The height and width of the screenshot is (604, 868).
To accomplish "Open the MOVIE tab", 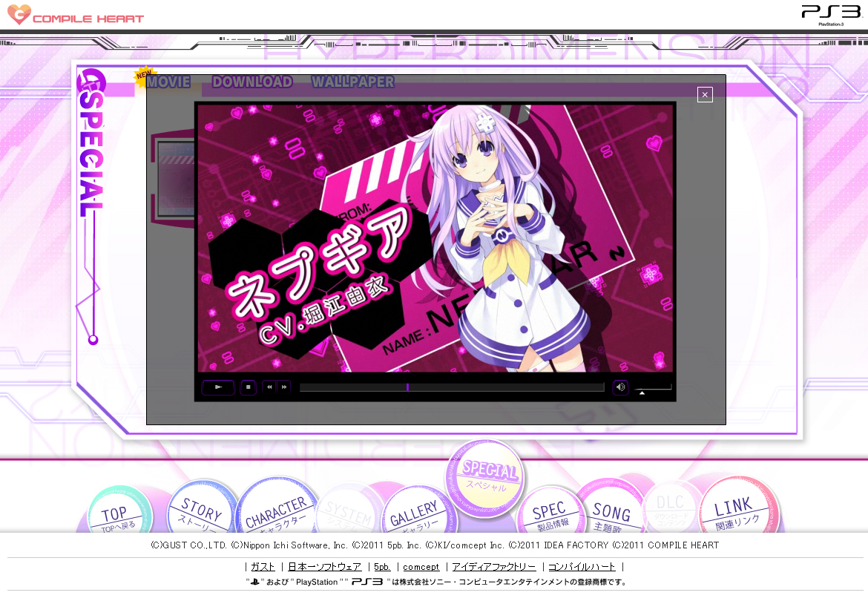I will coord(168,82).
